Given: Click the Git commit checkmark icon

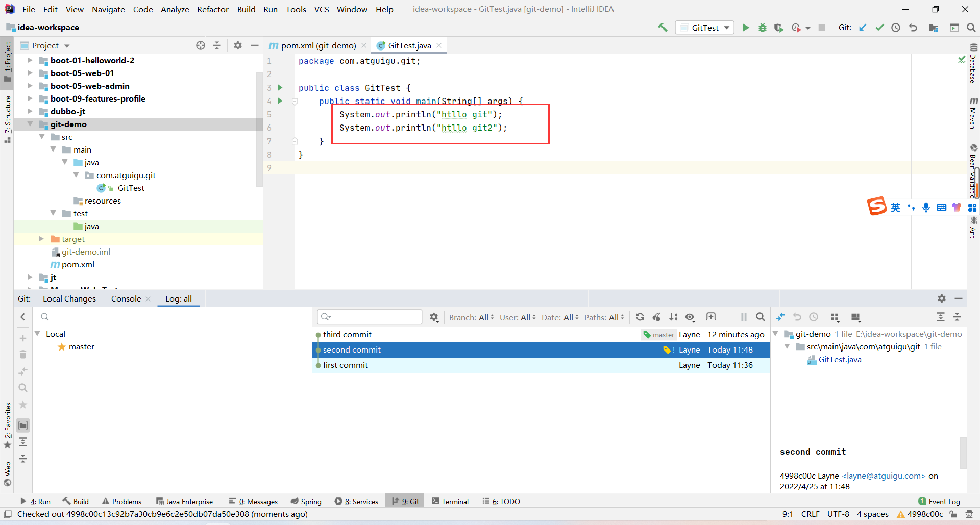Looking at the screenshot, I should (879, 28).
